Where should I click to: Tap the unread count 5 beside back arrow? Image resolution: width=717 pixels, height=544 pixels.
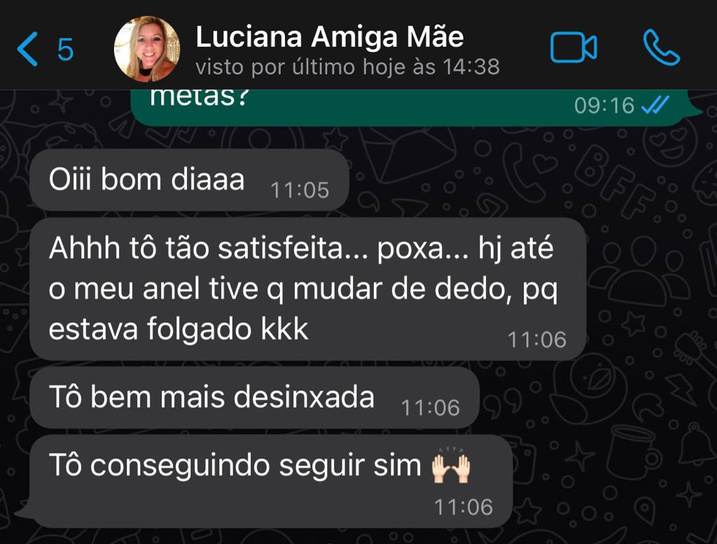65,49
